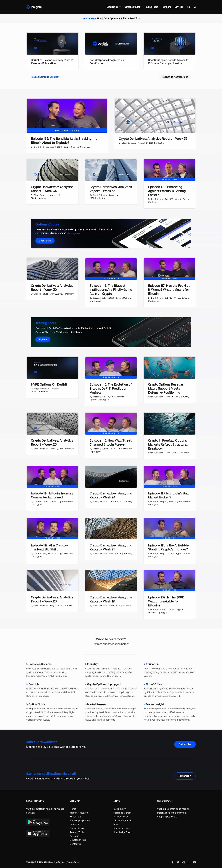
Task: Open the YouTube footer icon
Action: (194, 862)
